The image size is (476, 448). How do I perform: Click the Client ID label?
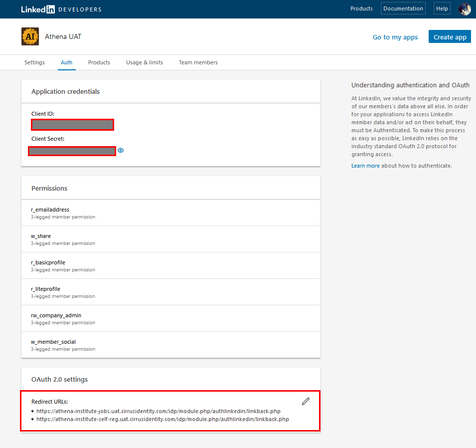click(x=43, y=114)
